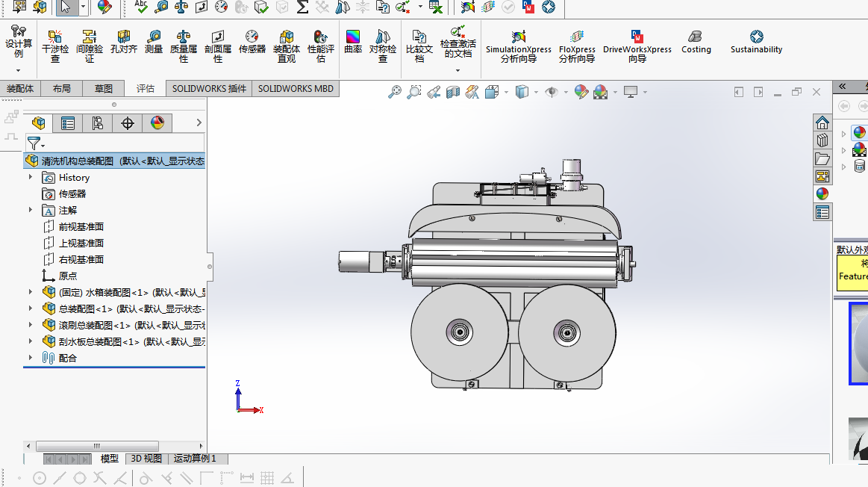Click the 传感器 sensor toolbar icon

pyautogui.click(x=252, y=42)
